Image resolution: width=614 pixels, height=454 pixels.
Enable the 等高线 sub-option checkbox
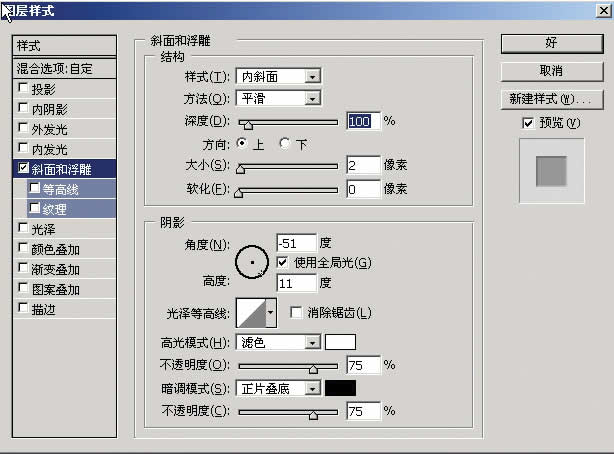(34, 188)
